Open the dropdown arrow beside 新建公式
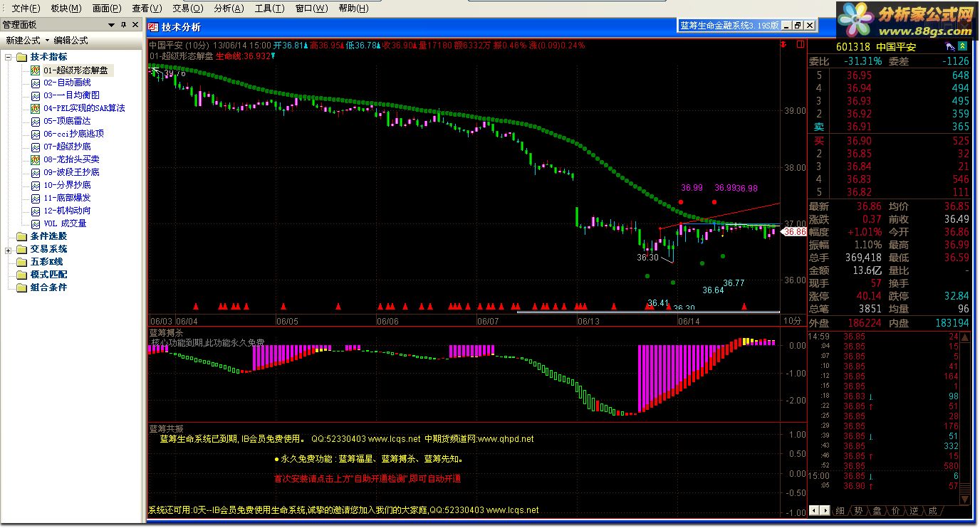The image size is (980, 528). click(47, 41)
